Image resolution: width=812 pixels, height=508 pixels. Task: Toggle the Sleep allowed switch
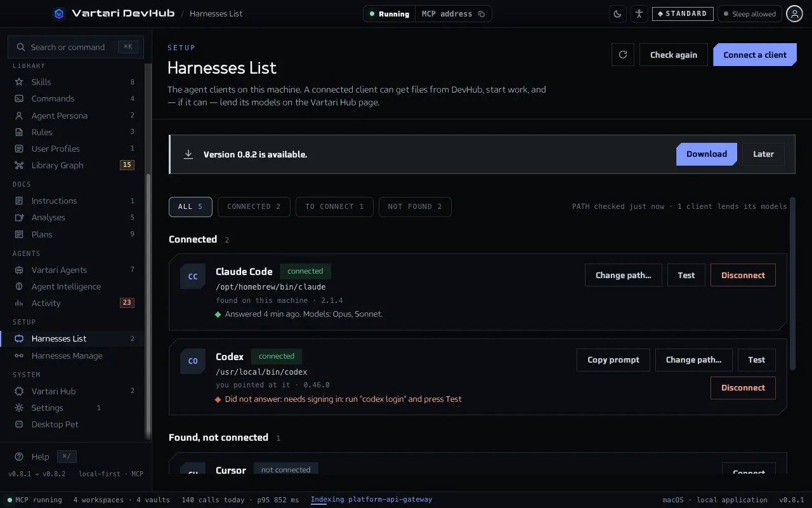tap(749, 13)
